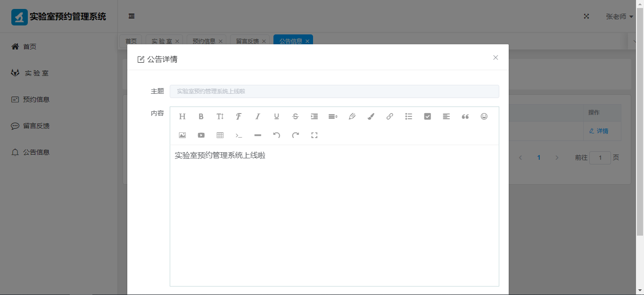Insert a hyperlink using the link icon

390,116
